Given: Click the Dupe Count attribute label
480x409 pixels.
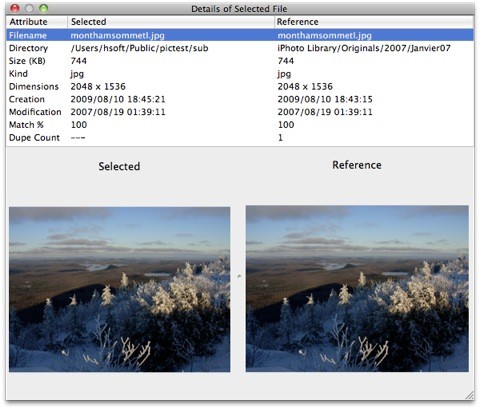Looking at the screenshot, I should (34, 138).
